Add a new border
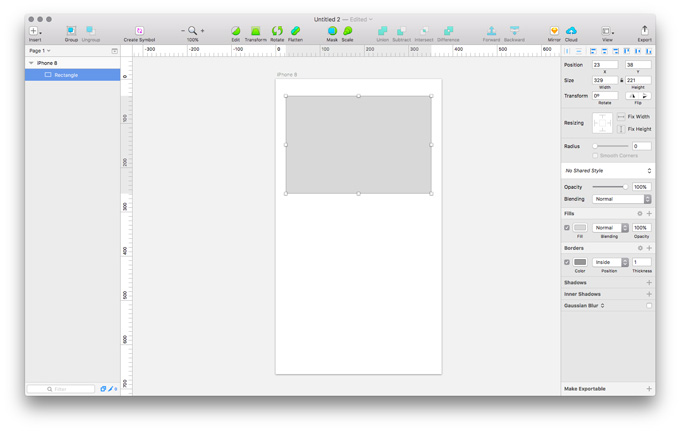Screen dimensions: 680x431 point(649,248)
